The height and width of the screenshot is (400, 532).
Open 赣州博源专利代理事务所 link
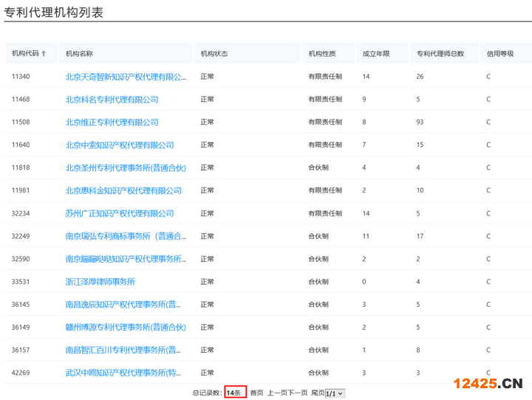tap(126, 327)
